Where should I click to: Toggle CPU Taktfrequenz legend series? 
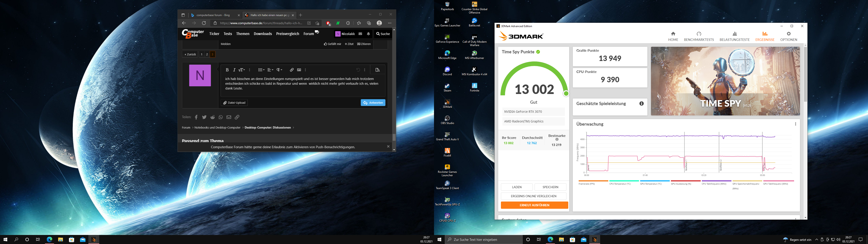714,184
